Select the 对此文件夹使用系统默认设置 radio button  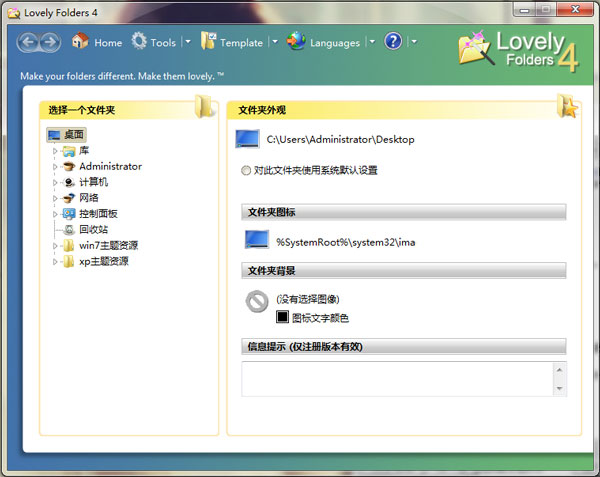[x=246, y=170]
